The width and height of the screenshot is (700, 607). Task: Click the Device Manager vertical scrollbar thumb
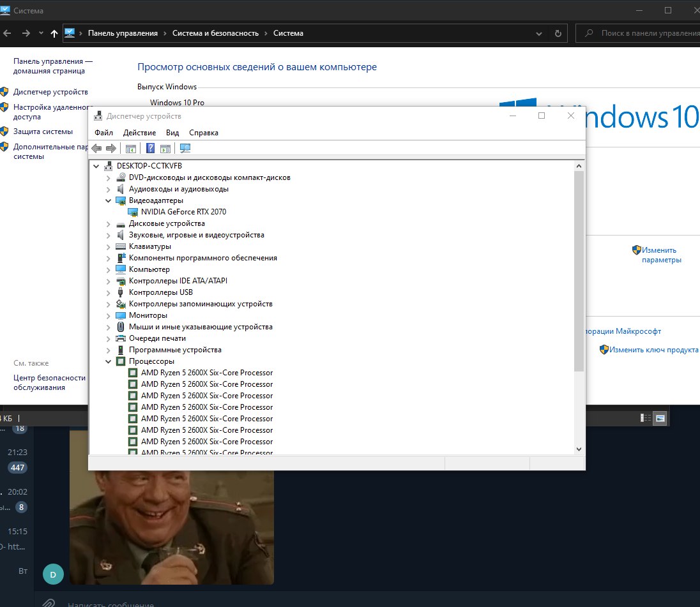pos(579,271)
